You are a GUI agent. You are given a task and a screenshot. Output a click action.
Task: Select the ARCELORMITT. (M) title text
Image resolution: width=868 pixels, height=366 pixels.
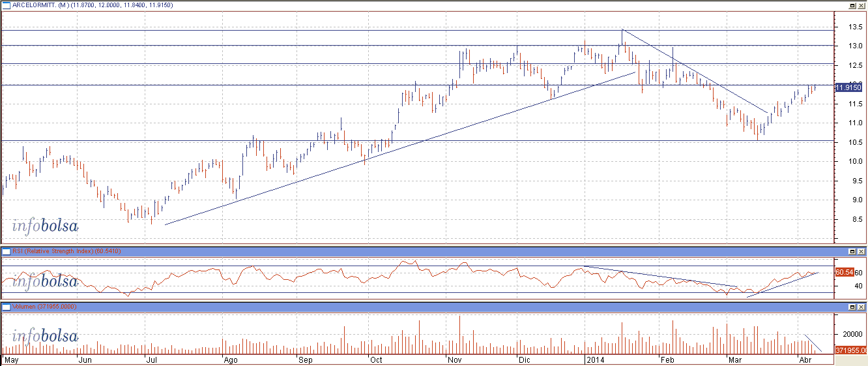pyautogui.click(x=40, y=5)
